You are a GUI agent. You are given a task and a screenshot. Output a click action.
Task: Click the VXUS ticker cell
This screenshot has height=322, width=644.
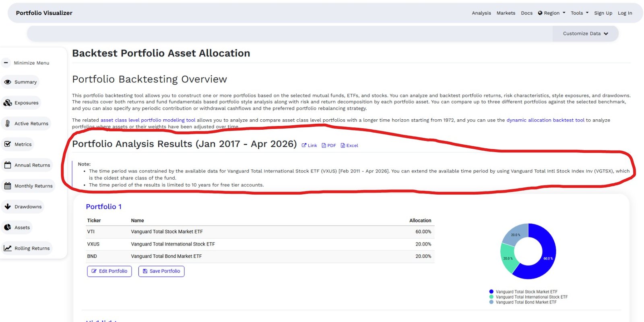click(93, 244)
